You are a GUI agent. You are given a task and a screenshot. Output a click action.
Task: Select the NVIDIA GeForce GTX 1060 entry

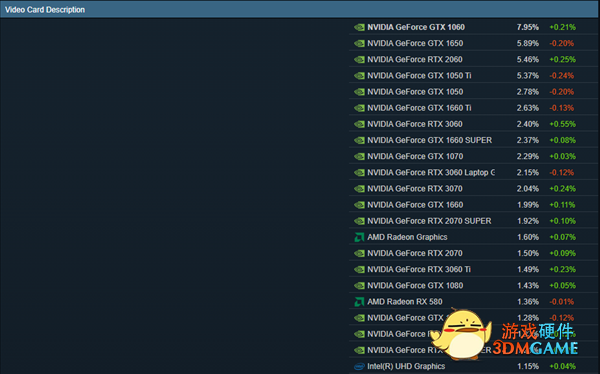pyautogui.click(x=416, y=27)
